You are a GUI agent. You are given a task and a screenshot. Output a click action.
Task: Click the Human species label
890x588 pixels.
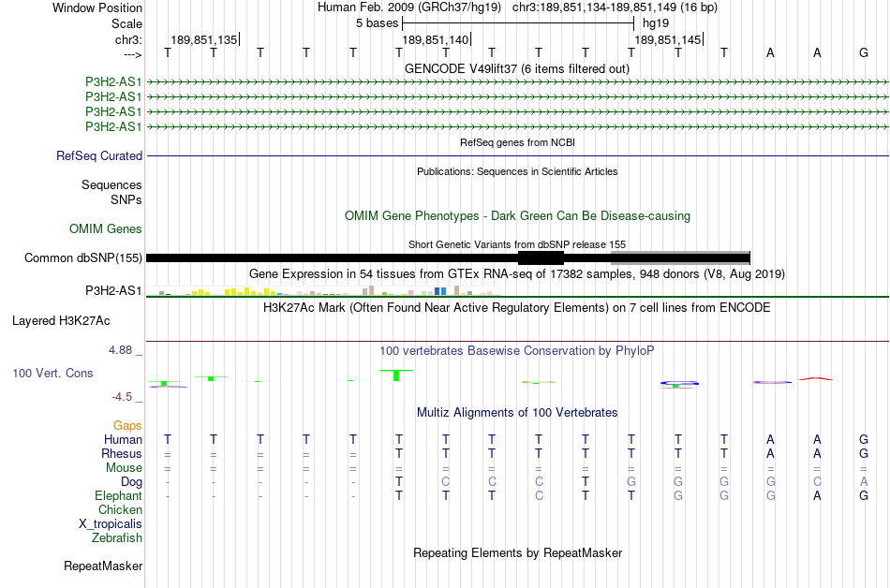(x=123, y=439)
